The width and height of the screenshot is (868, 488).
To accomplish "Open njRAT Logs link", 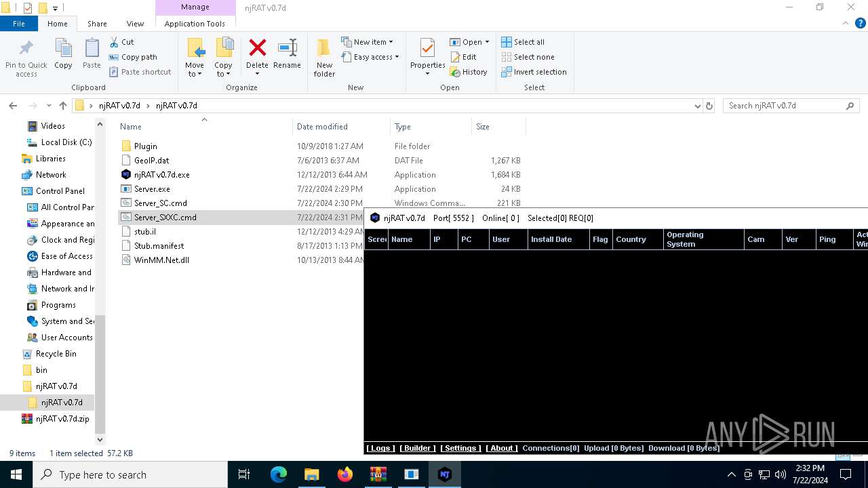I will (380, 448).
